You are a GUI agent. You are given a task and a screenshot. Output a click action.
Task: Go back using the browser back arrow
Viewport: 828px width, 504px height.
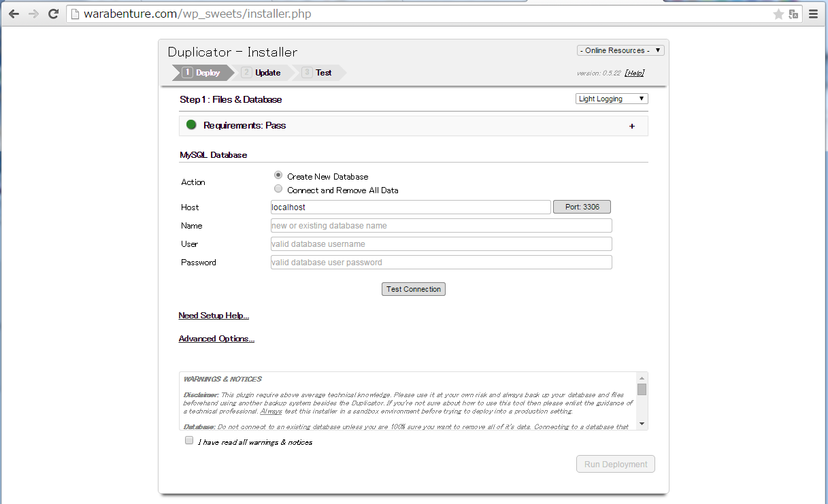tap(14, 14)
